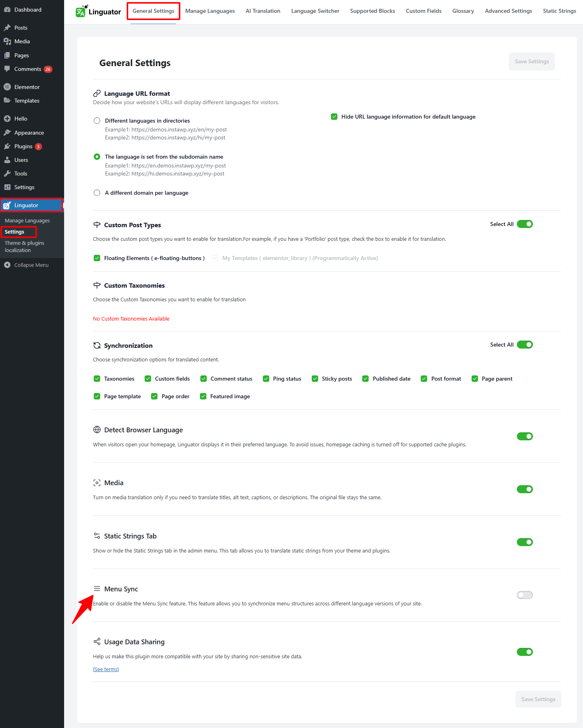The height and width of the screenshot is (728, 583).
Task: Open the Static Strings tab in header
Action: (x=559, y=11)
